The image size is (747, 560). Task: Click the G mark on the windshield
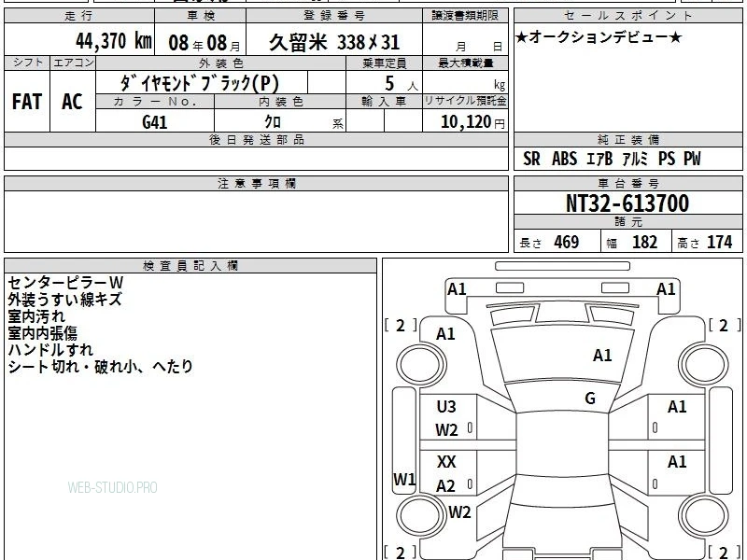tap(590, 399)
